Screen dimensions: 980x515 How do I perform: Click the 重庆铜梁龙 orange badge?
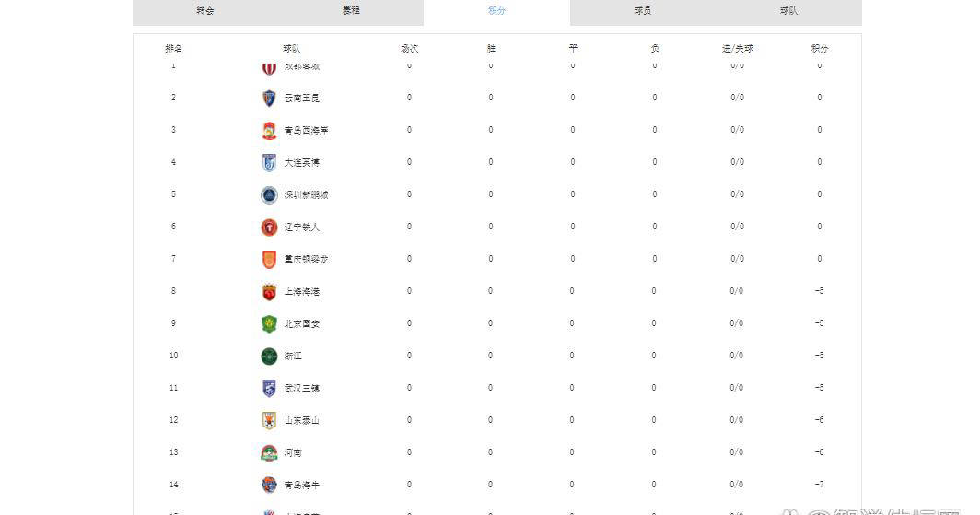(x=269, y=260)
